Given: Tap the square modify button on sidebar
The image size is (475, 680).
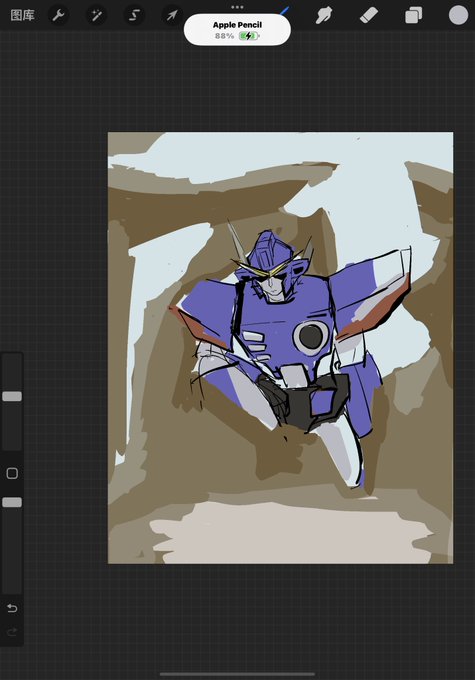Looking at the screenshot, I should point(12,473).
